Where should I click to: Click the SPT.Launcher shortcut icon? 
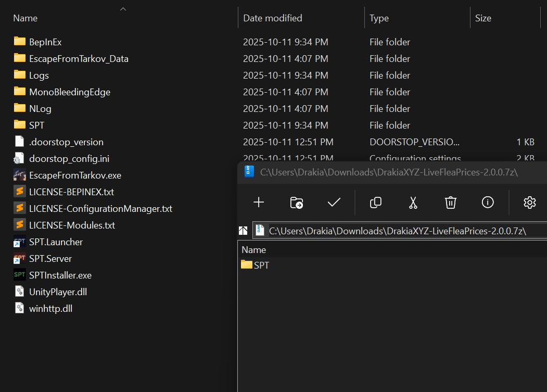point(20,242)
